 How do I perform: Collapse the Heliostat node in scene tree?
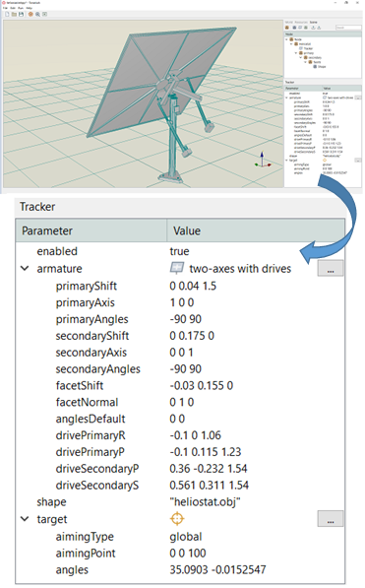(x=291, y=44)
